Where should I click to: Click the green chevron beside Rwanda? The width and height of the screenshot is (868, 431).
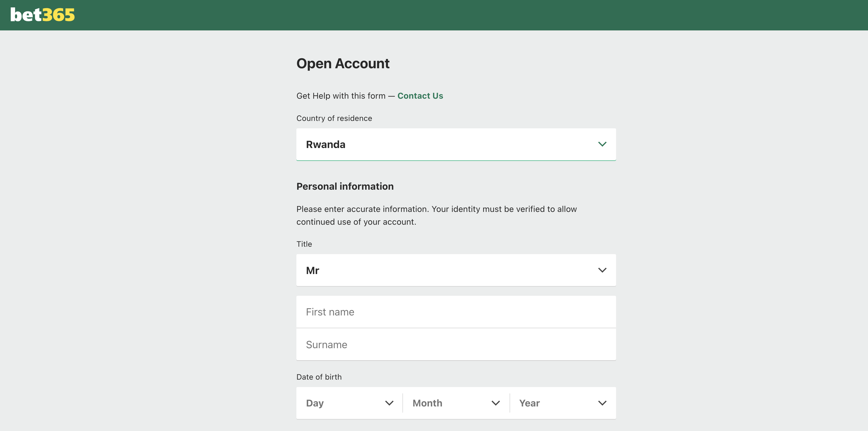[x=602, y=144]
